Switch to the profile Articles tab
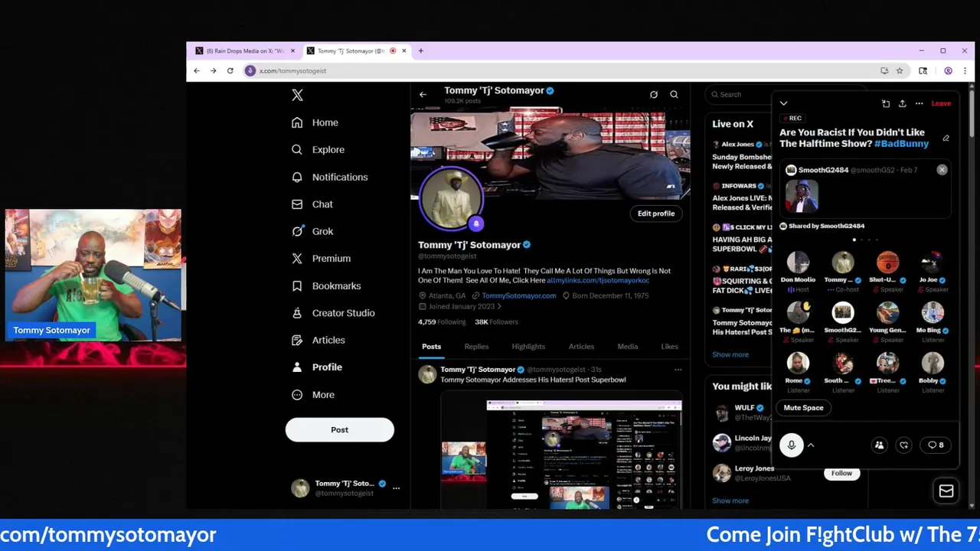Image resolution: width=980 pixels, height=551 pixels. [581, 347]
